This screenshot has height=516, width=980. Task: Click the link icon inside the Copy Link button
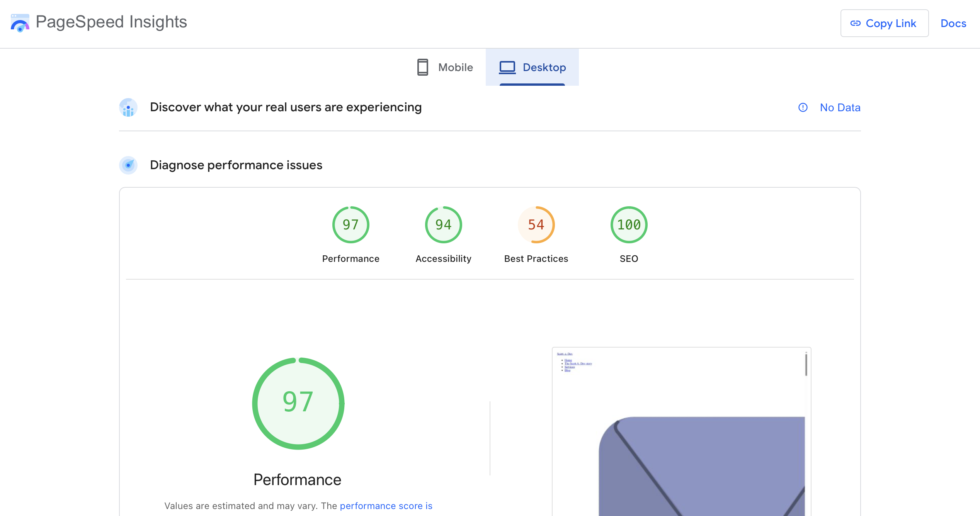856,23
